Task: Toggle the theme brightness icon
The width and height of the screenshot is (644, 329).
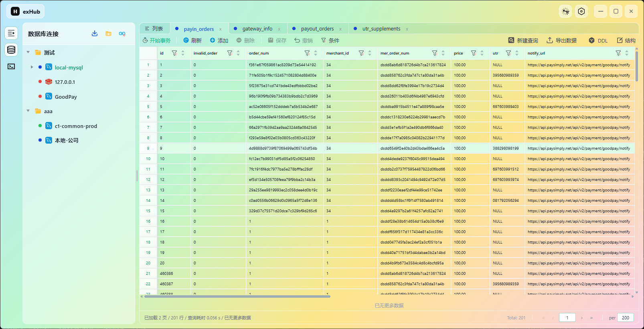Action: click(x=565, y=12)
